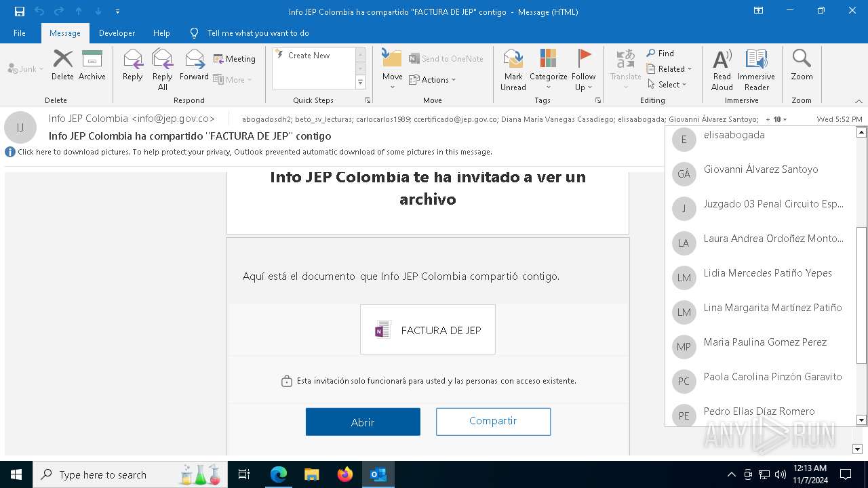Viewport: 868px width, 488px height.
Task: Expand the +10 more recipients list
Action: pos(776,119)
